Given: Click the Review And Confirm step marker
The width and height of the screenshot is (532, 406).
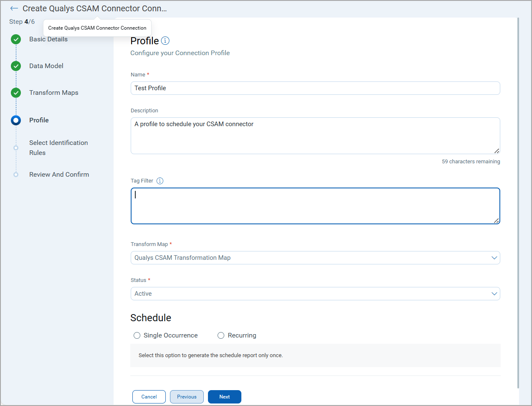Looking at the screenshot, I should tap(16, 175).
